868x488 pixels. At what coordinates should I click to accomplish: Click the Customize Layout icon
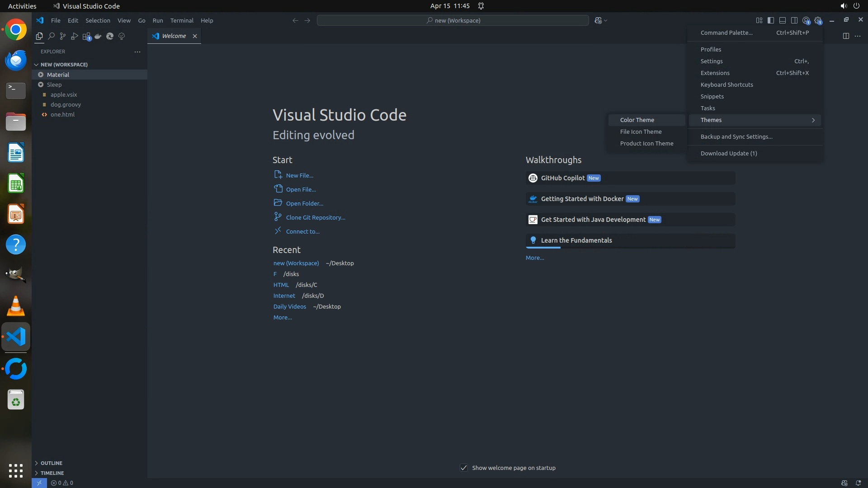coord(759,20)
